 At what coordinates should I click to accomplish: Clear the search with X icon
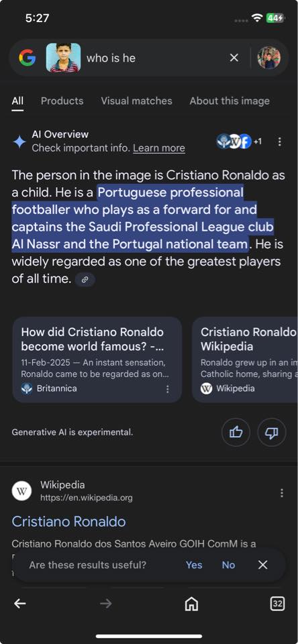[x=234, y=58]
